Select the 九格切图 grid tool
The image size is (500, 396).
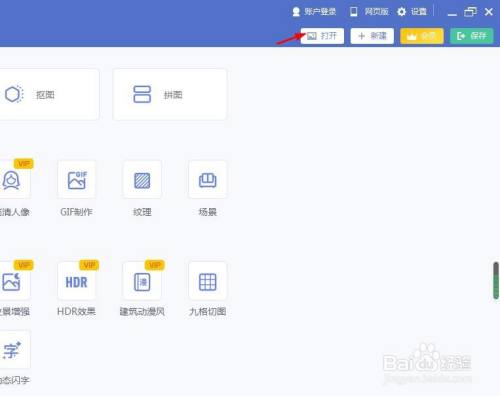(x=208, y=281)
